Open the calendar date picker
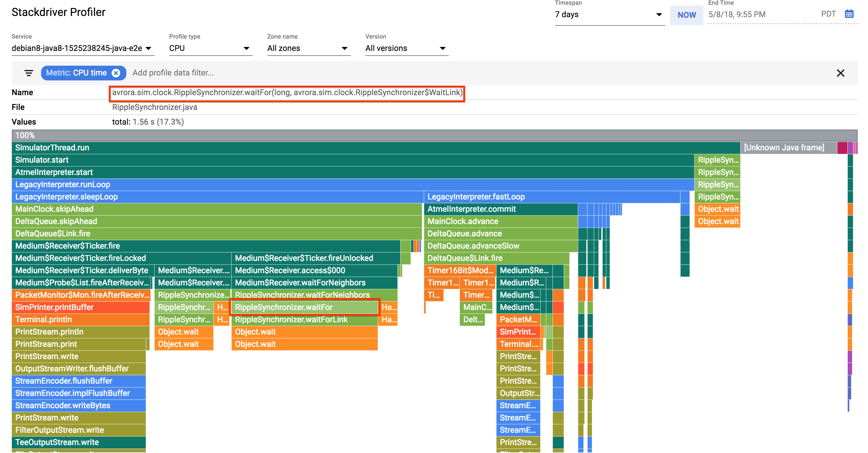This screenshot has width=868, height=453. click(x=850, y=14)
